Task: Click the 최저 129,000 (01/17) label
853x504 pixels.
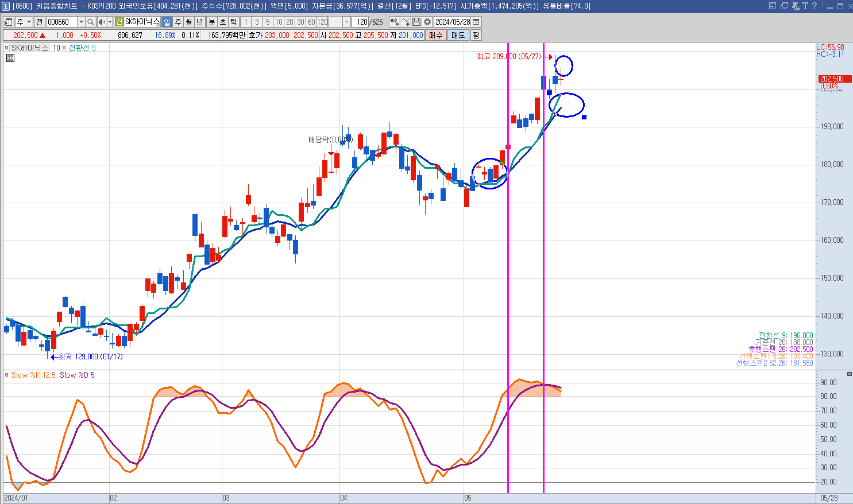Action: pyautogui.click(x=90, y=356)
